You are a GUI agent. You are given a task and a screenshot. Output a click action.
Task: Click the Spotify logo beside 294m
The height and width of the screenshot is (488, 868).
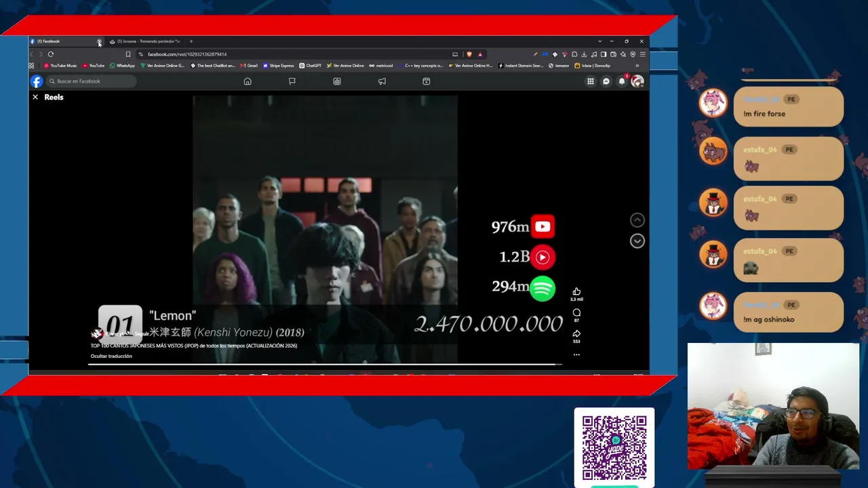[542, 287]
